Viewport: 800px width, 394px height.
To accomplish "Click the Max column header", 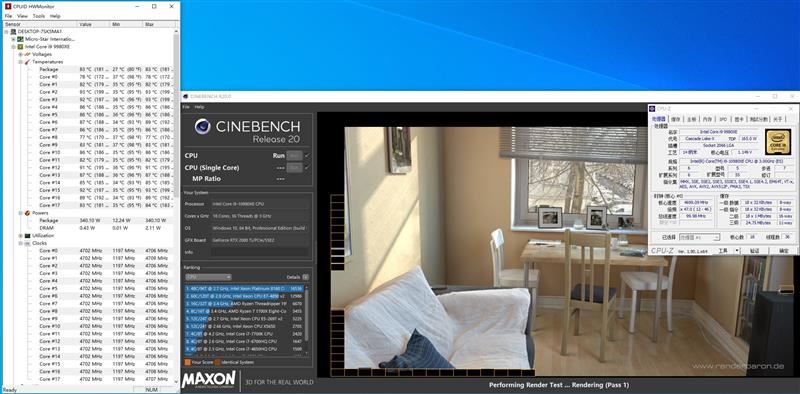I will (158, 24).
